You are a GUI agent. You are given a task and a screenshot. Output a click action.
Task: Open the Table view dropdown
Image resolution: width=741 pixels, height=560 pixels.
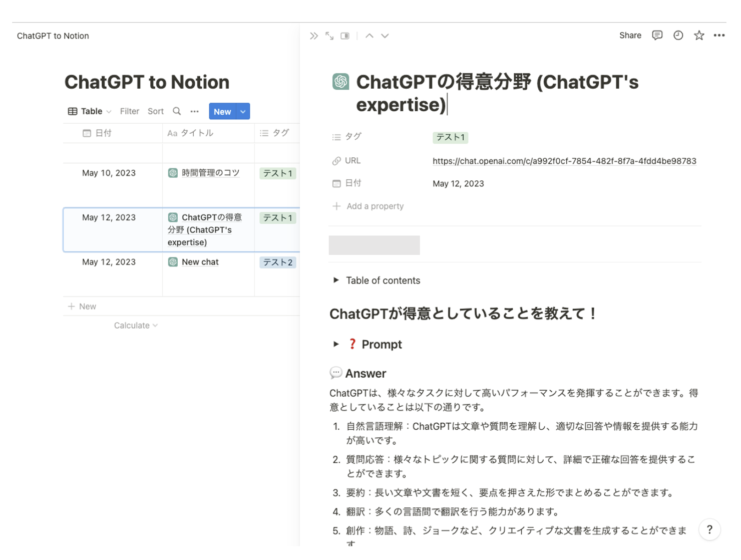tap(90, 111)
